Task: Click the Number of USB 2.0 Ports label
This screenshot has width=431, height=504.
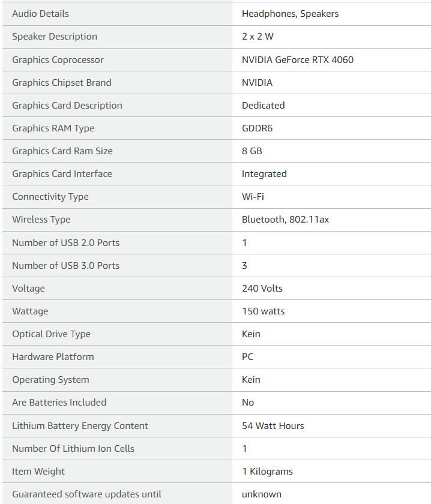Action: (66, 242)
